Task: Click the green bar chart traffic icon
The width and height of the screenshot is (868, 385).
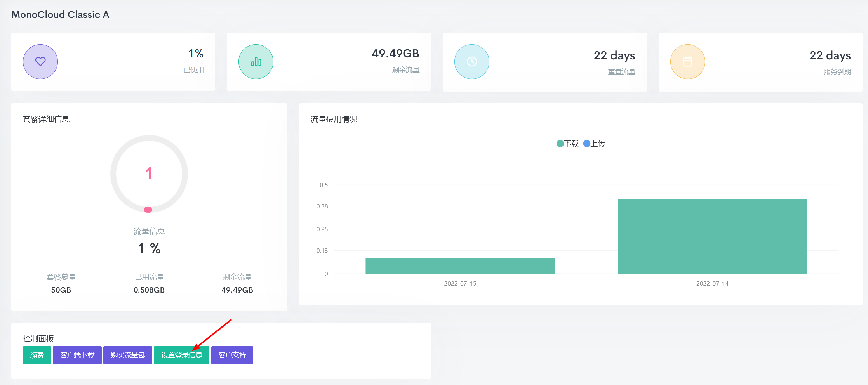Action: click(x=256, y=62)
